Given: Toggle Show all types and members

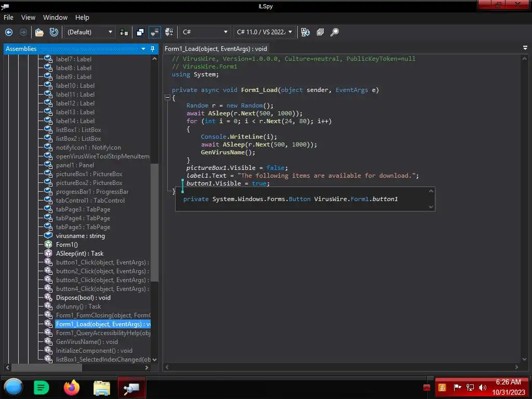Looking at the screenshot, I should (x=169, y=32).
